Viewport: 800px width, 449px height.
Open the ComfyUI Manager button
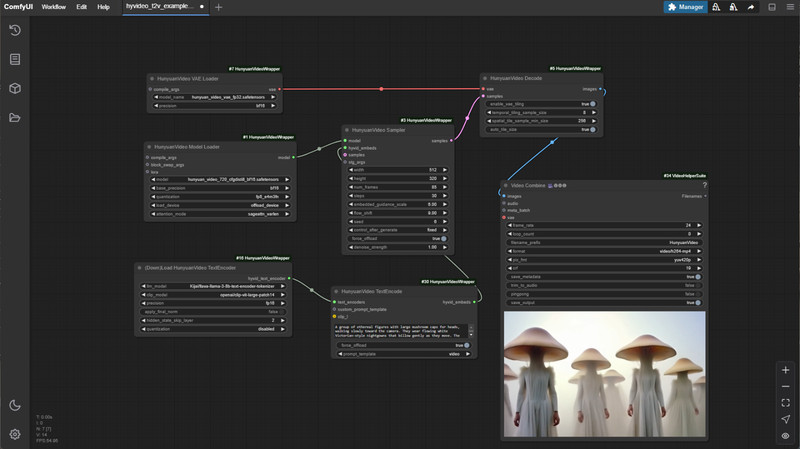tap(685, 7)
